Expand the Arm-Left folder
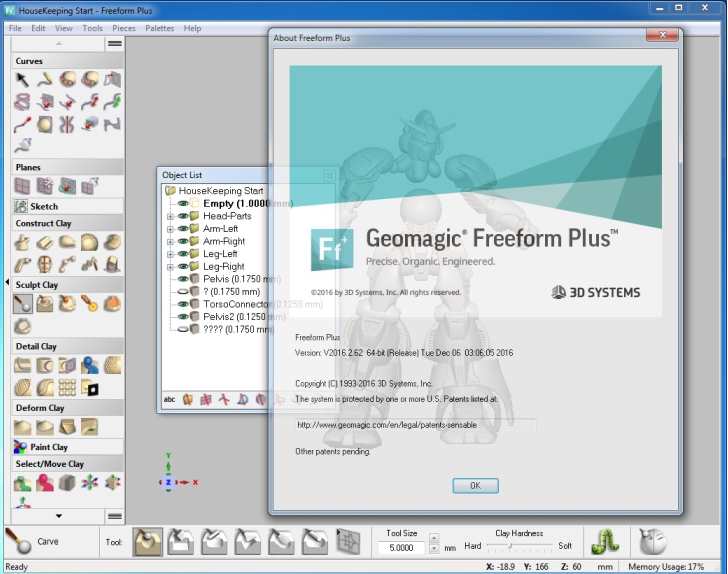 170,229
